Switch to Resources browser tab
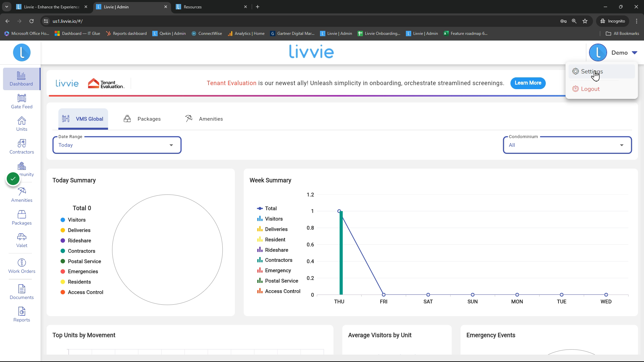 pos(211,7)
